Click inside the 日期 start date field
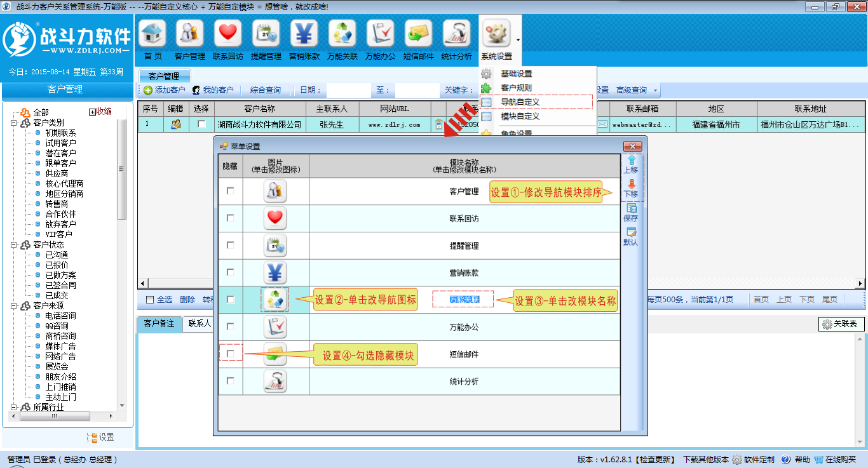The width and height of the screenshot is (868, 468). point(349,91)
